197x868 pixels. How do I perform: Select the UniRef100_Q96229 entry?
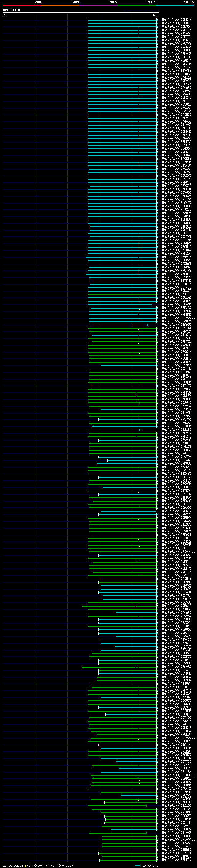[176, 633]
